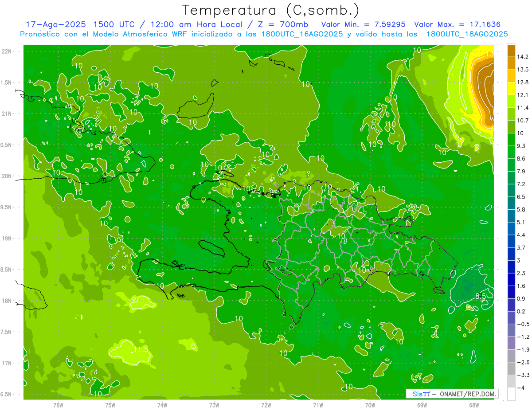The height and width of the screenshot is (411, 532).
Task: Pick the swatch between 13.5 and 12.8
Action: [x=511, y=76]
